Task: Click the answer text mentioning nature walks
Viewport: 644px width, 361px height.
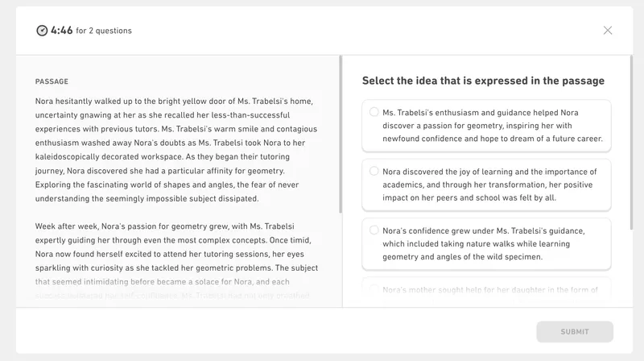Action: 485,243
